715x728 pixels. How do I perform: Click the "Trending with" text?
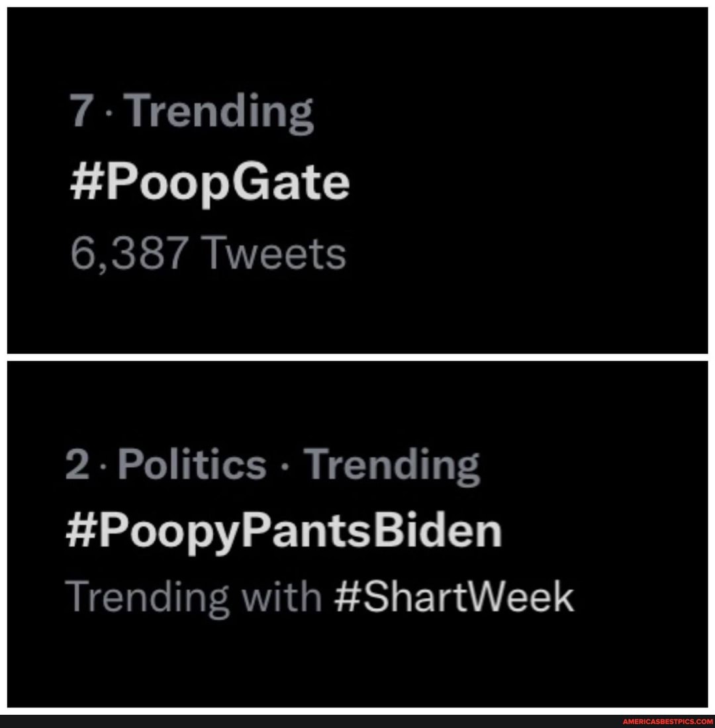coord(195,598)
